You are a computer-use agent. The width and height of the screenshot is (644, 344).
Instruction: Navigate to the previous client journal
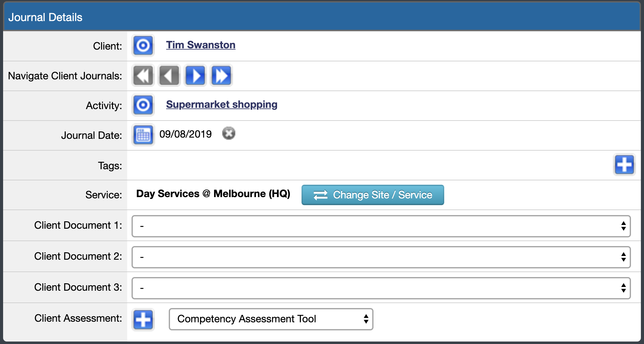coord(169,75)
